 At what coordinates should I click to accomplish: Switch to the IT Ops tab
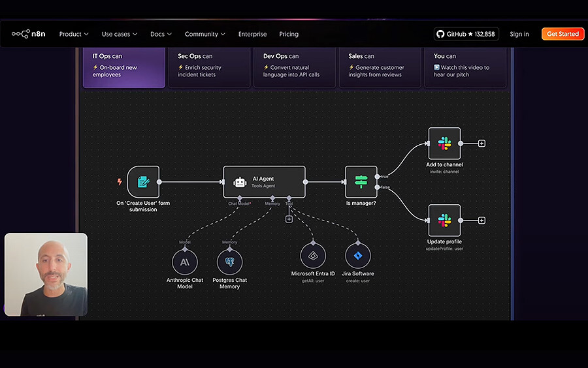point(123,66)
